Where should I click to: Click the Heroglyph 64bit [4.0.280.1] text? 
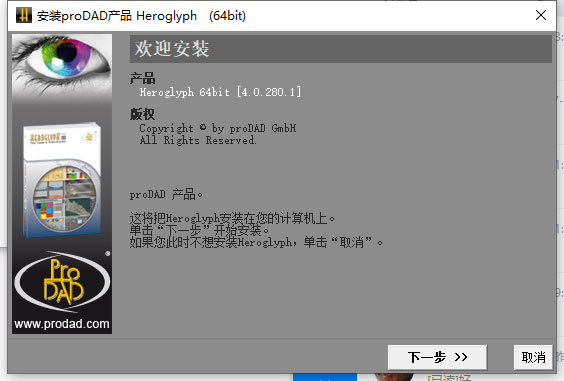point(220,92)
